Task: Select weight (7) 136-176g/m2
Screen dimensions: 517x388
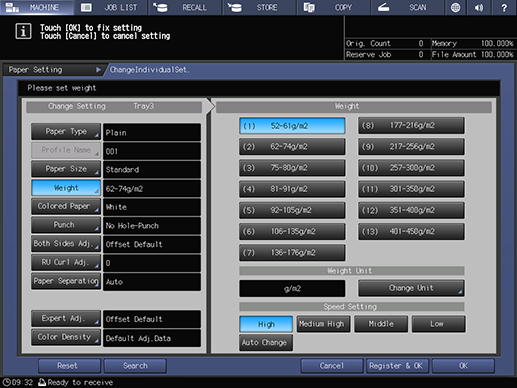Action: (x=292, y=253)
